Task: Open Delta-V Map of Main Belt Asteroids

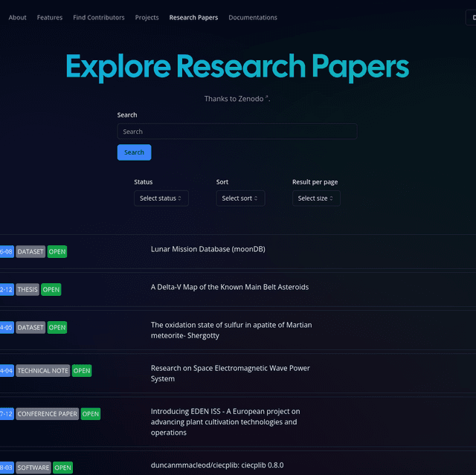Action: 229,288
